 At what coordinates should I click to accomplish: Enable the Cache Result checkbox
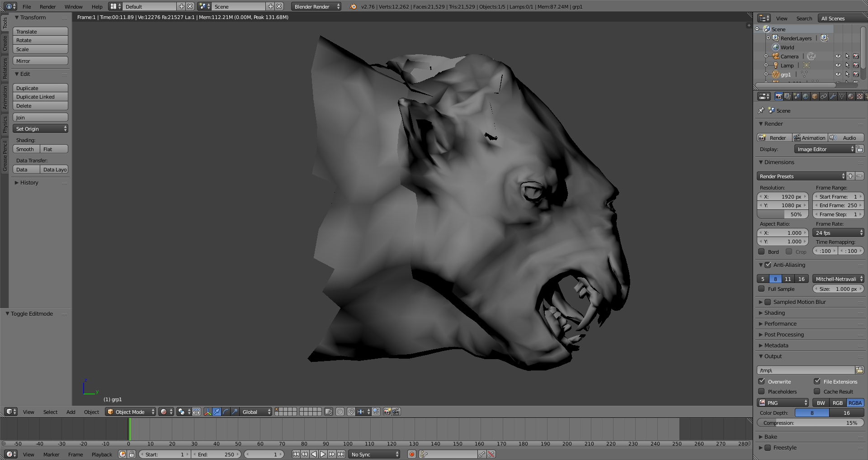pos(817,391)
